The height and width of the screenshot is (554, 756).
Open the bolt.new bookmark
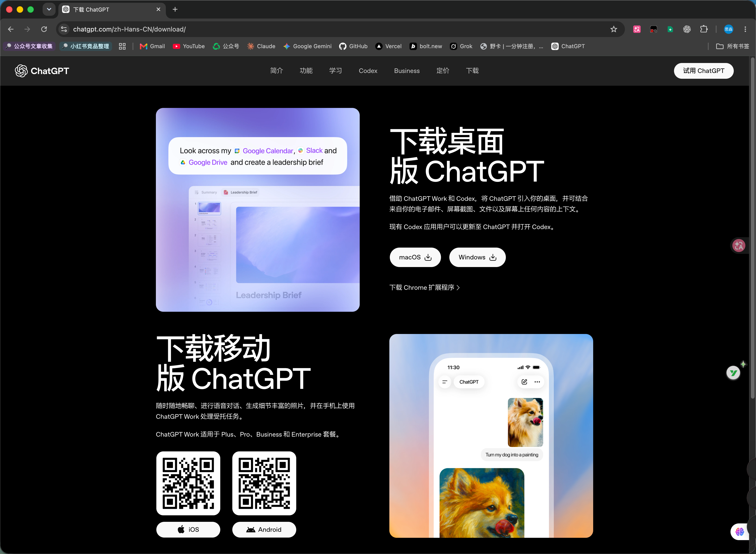point(426,46)
